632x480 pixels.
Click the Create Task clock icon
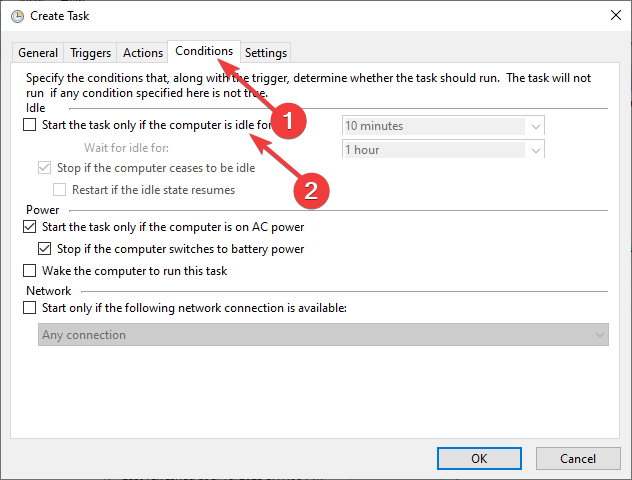(13, 15)
